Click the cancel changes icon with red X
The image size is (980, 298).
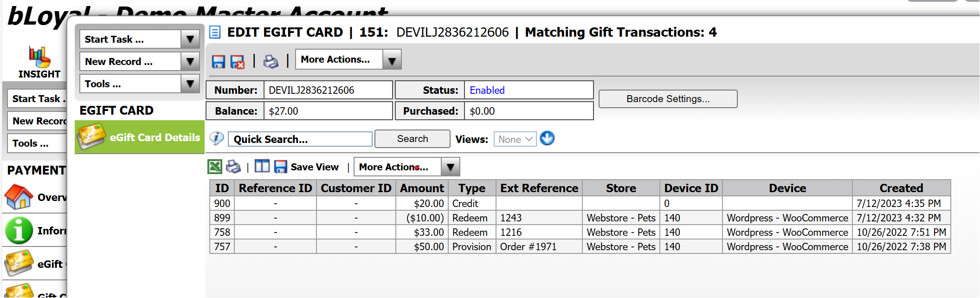pyautogui.click(x=238, y=62)
